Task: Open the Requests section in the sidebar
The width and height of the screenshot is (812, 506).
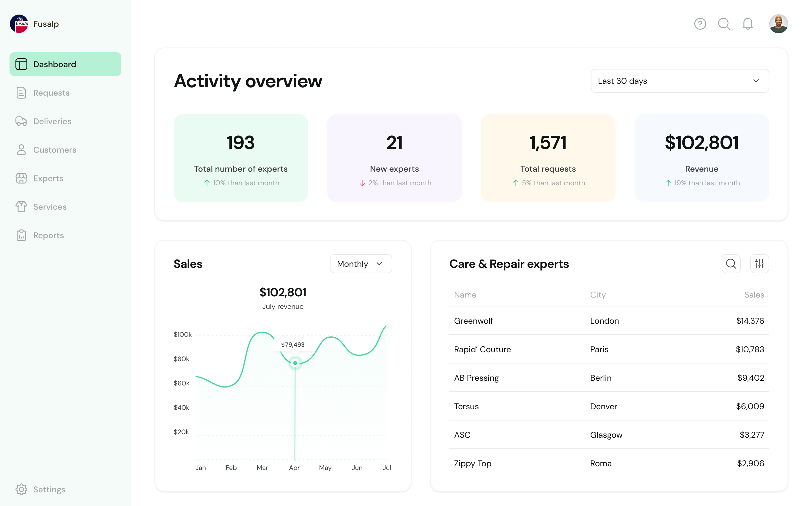Action: click(51, 93)
